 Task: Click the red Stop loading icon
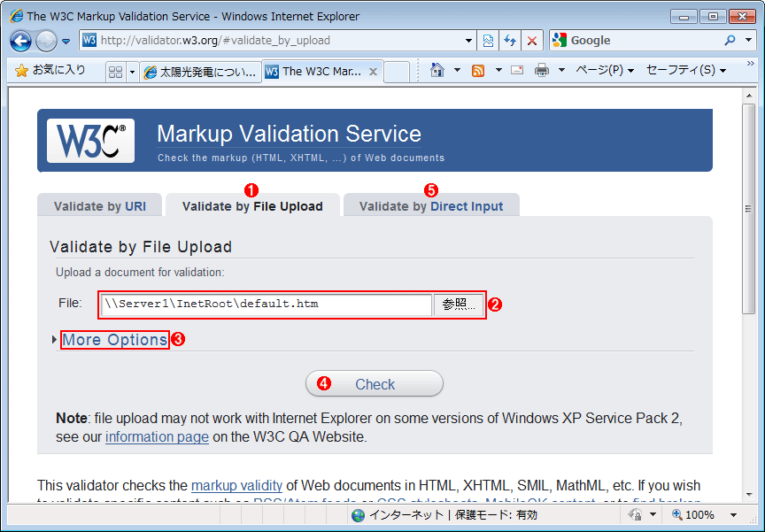(x=532, y=41)
